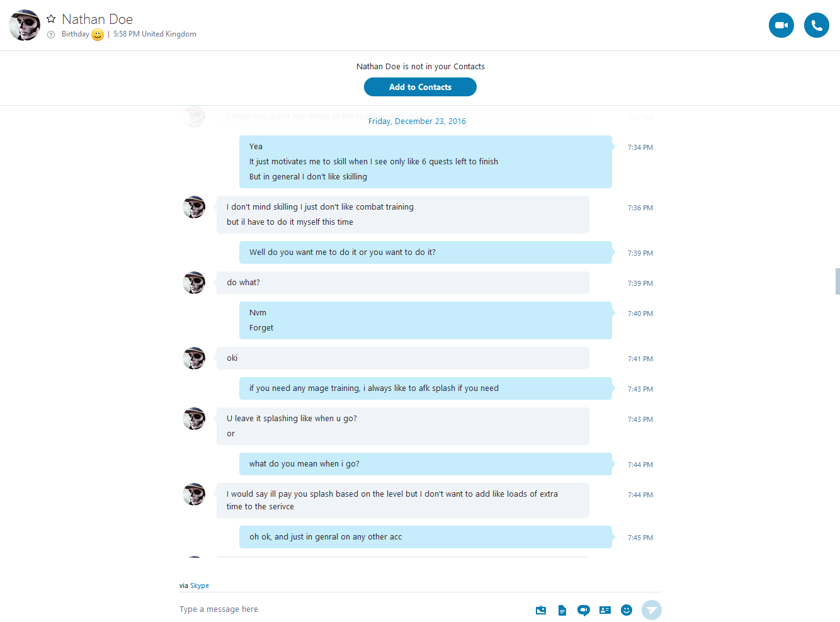Click the Add to Contacts button
840x622 pixels.
click(420, 87)
